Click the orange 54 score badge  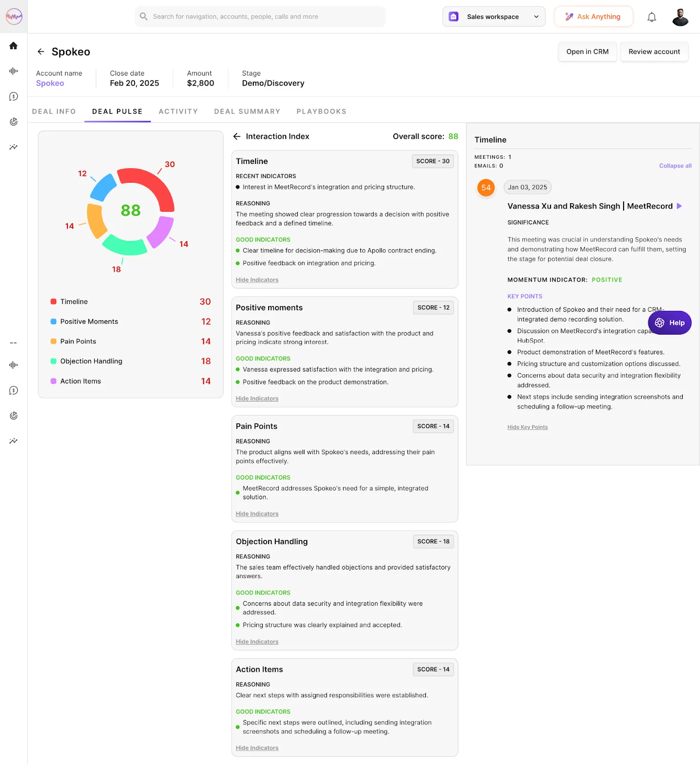(x=486, y=187)
